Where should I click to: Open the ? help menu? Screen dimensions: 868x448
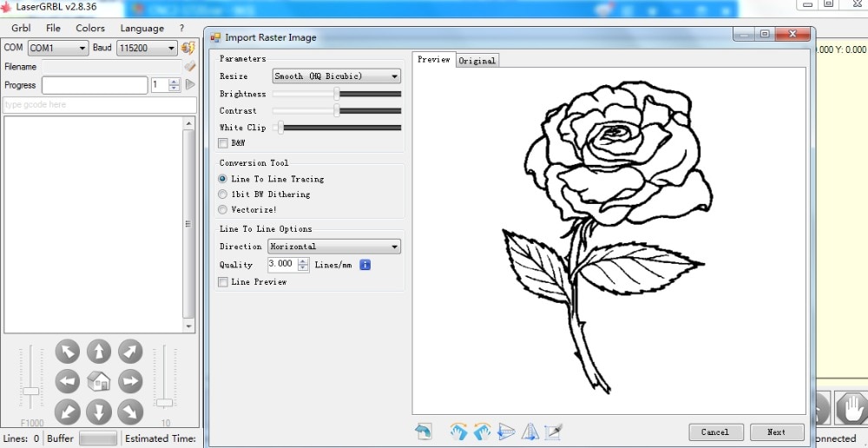(181, 29)
